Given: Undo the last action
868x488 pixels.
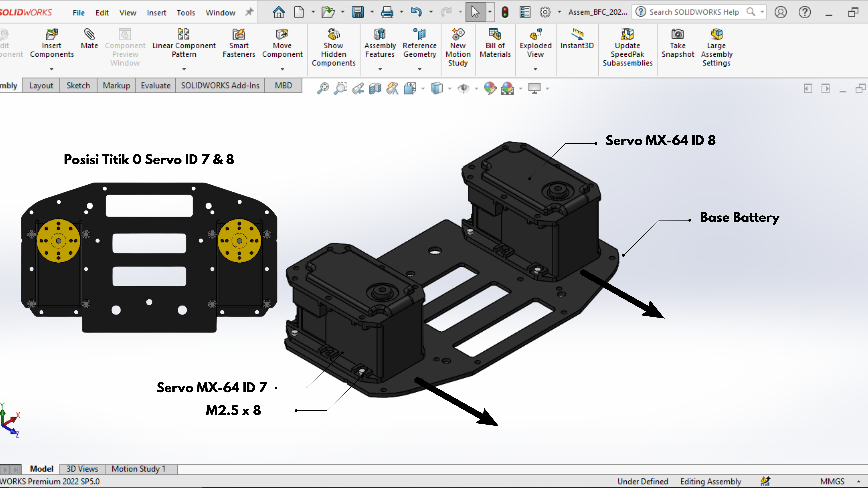Looking at the screenshot, I should tap(416, 12).
